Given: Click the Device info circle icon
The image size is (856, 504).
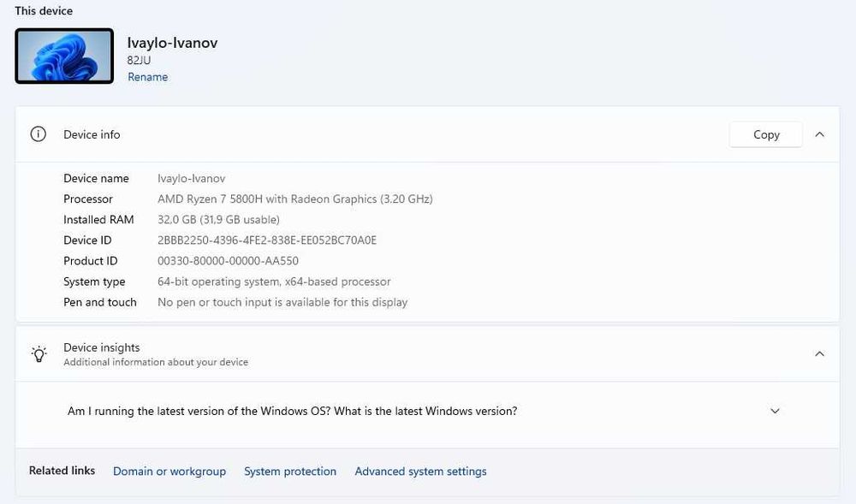Looking at the screenshot, I should 38,134.
